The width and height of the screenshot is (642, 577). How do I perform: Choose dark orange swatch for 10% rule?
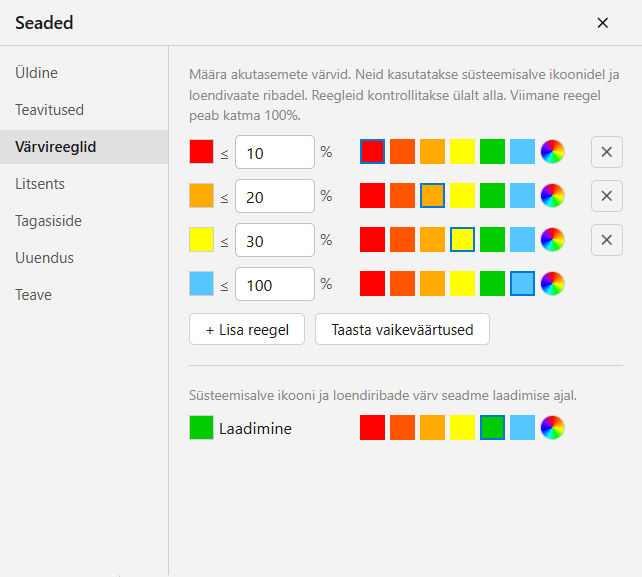coord(402,152)
